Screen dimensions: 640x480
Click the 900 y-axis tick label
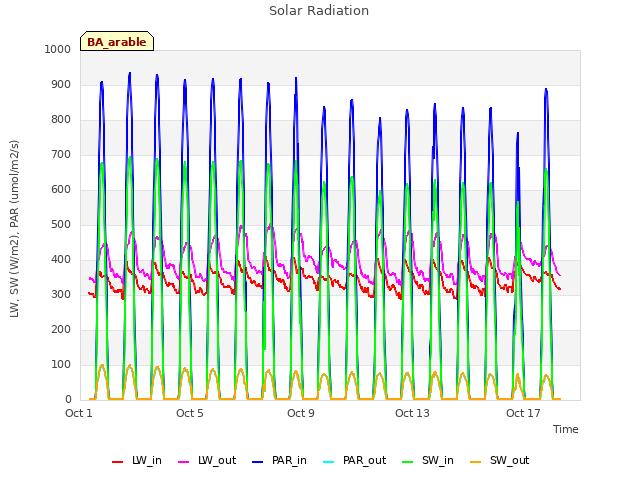pyautogui.click(x=61, y=84)
